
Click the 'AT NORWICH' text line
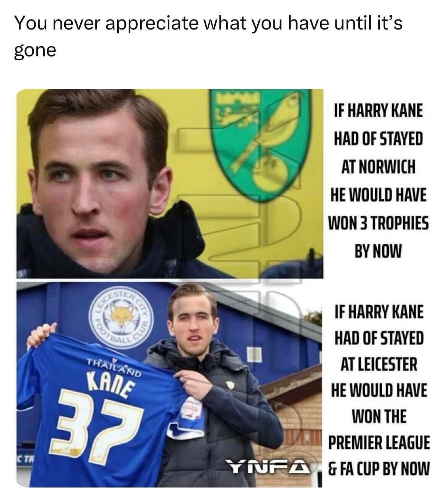click(x=378, y=167)
